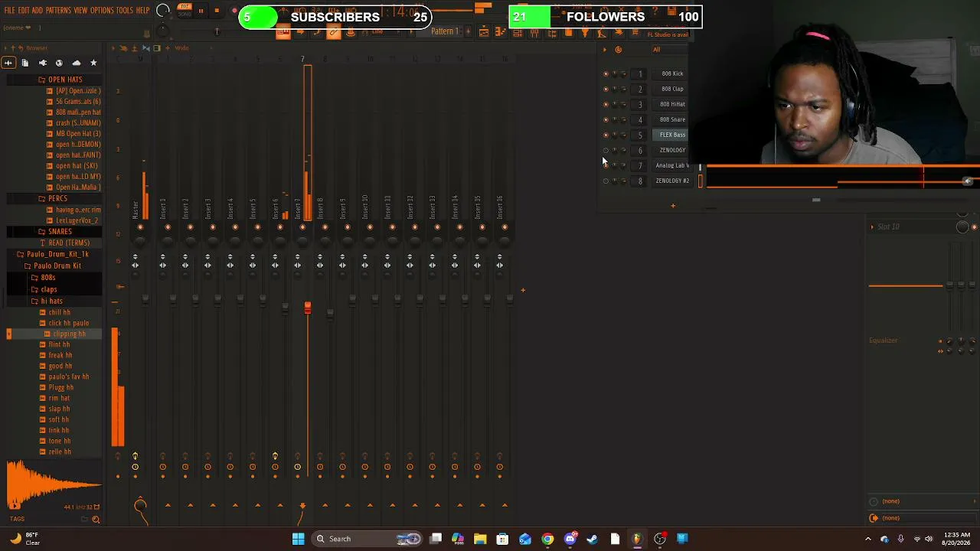The width and height of the screenshot is (980, 551).
Task: Open the ZENOLOGY #2 channel
Action: 672,181
